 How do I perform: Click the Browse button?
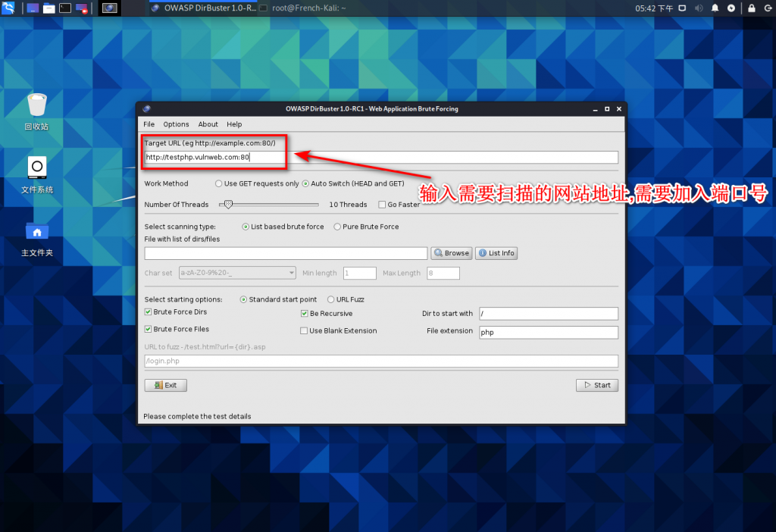coord(452,253)
